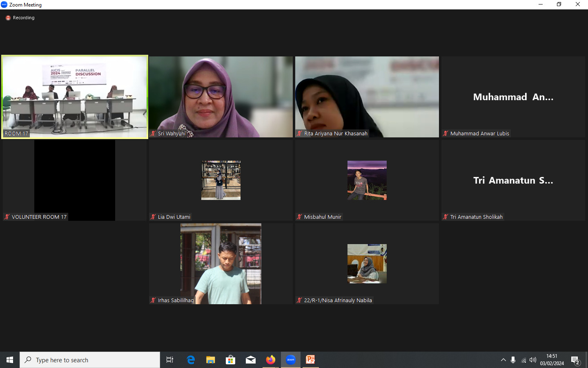Click the microphone icon in system tray

tap(513, 360)
